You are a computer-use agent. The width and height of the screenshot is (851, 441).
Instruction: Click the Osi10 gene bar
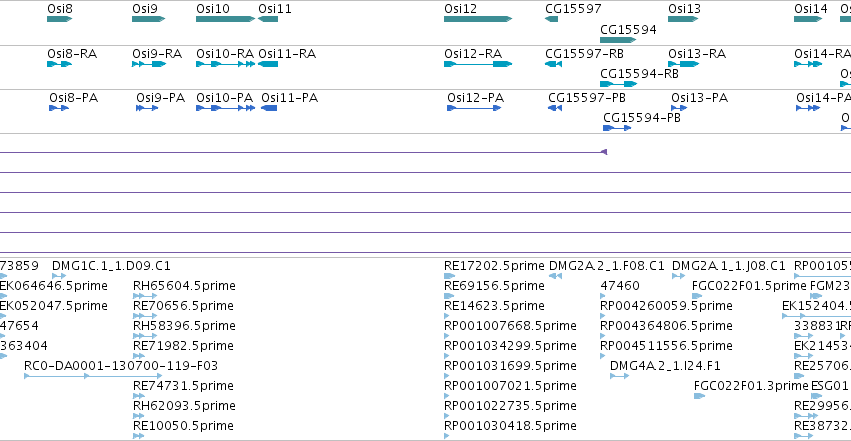point(225,19)
